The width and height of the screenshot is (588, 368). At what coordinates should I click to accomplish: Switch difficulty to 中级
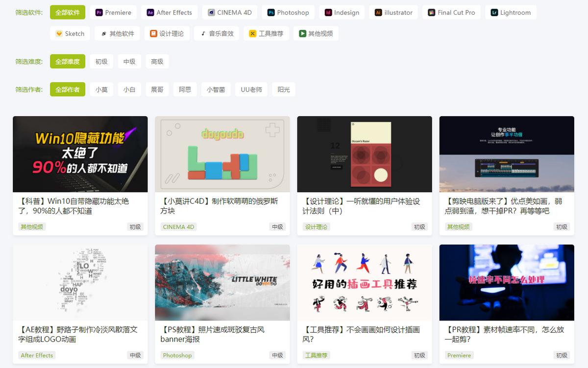coord(129,61)
